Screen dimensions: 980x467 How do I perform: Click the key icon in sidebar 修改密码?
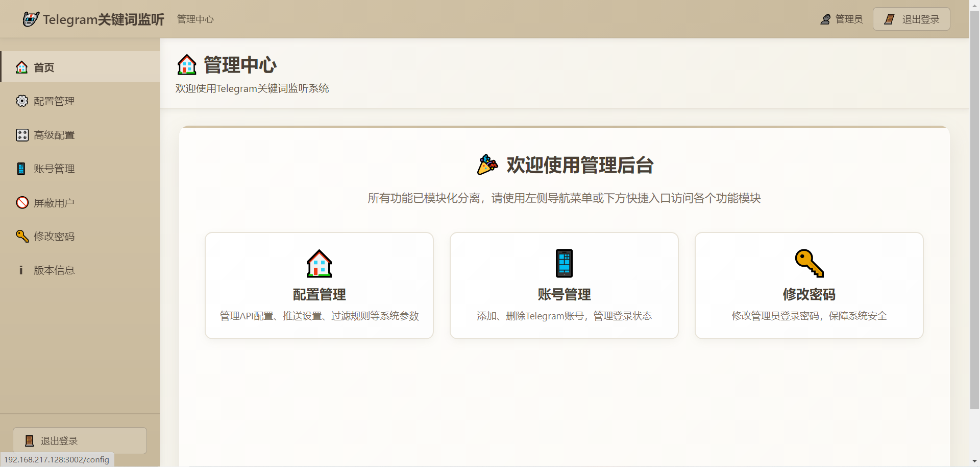(x=22, y=236)
